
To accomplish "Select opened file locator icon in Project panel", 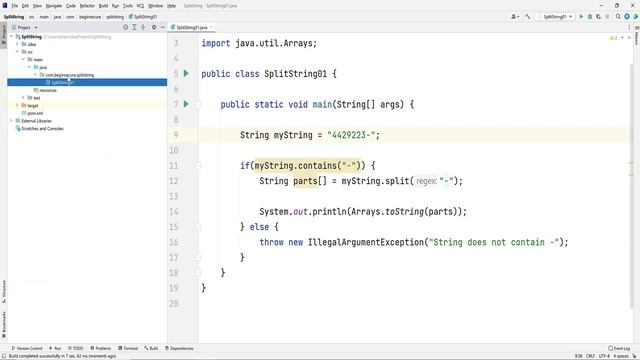I will click(x=125, y=27).
